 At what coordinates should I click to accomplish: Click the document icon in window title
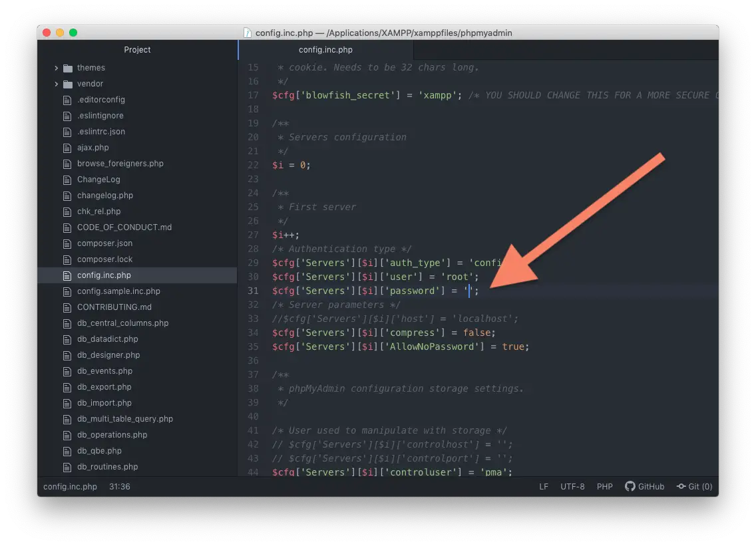pyautogui.click(x=248, y=33)
